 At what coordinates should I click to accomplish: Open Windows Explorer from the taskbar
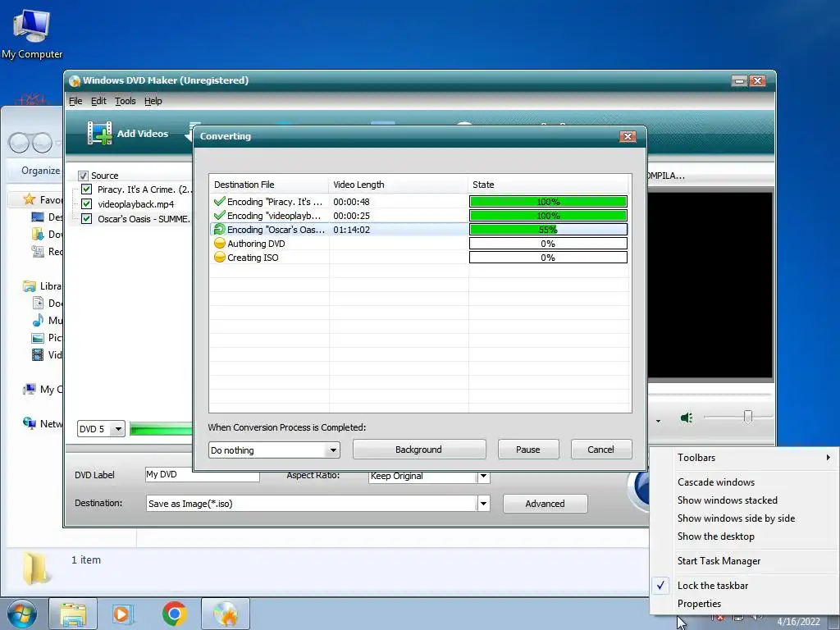73,614
